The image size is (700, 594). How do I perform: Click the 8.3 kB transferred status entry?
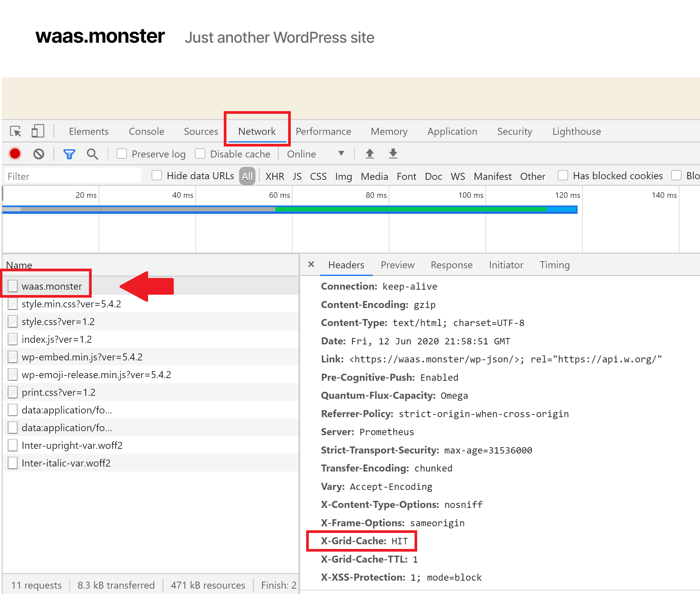[x=116, y=585]
